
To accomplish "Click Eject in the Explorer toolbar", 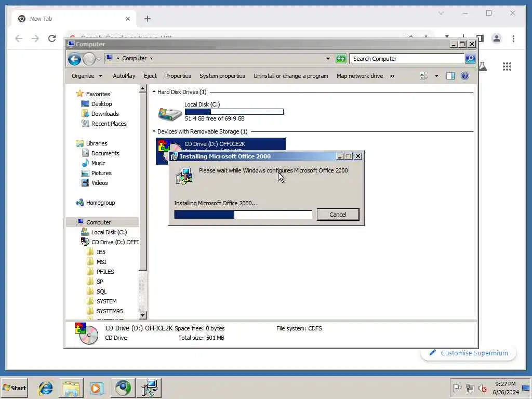I will pyautogui.click(x=150, y=76).
